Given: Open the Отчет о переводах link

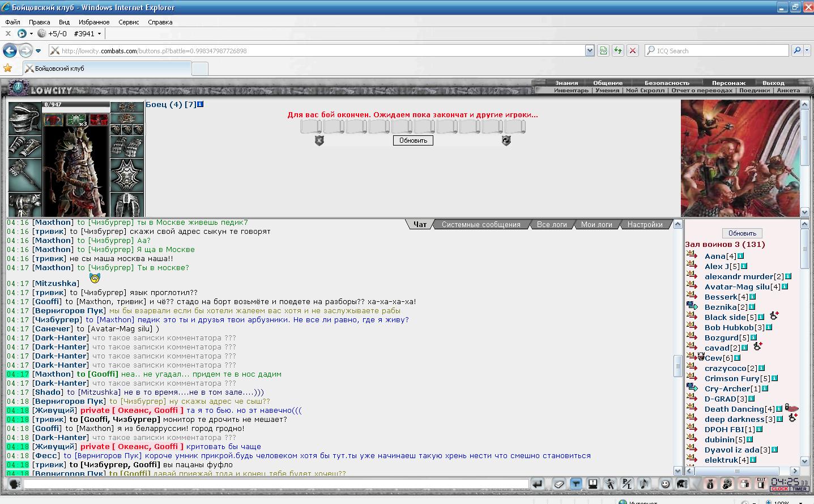Looking at the screenshot, I should pos(702,90).
